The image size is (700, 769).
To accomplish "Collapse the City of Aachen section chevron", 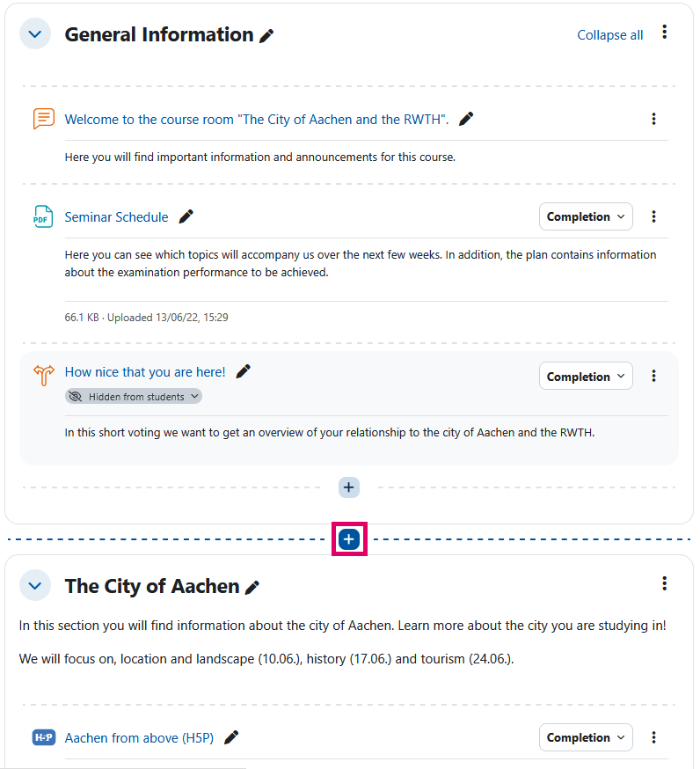I will [34, 585].
